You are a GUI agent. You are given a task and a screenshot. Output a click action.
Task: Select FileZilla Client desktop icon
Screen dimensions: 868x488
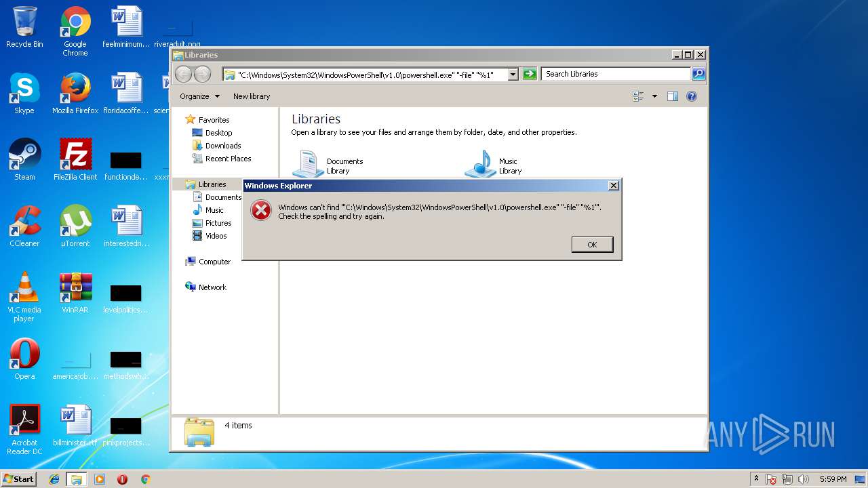(75, 160)
